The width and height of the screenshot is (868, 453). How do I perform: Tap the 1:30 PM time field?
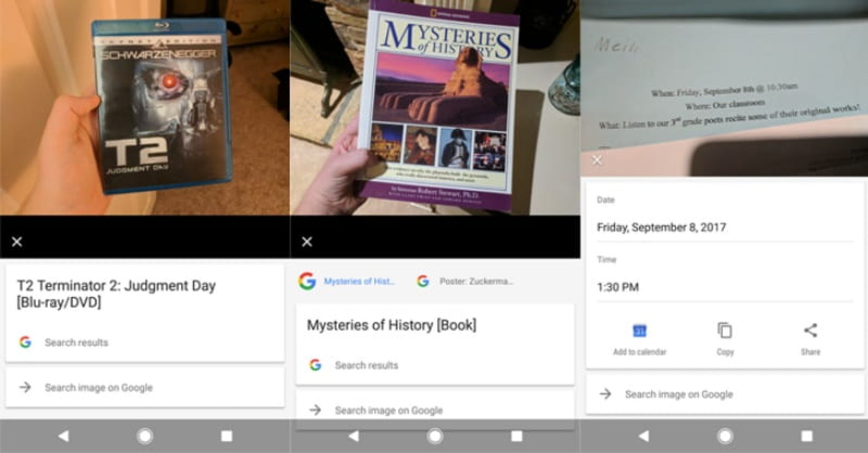click(618, 287)
